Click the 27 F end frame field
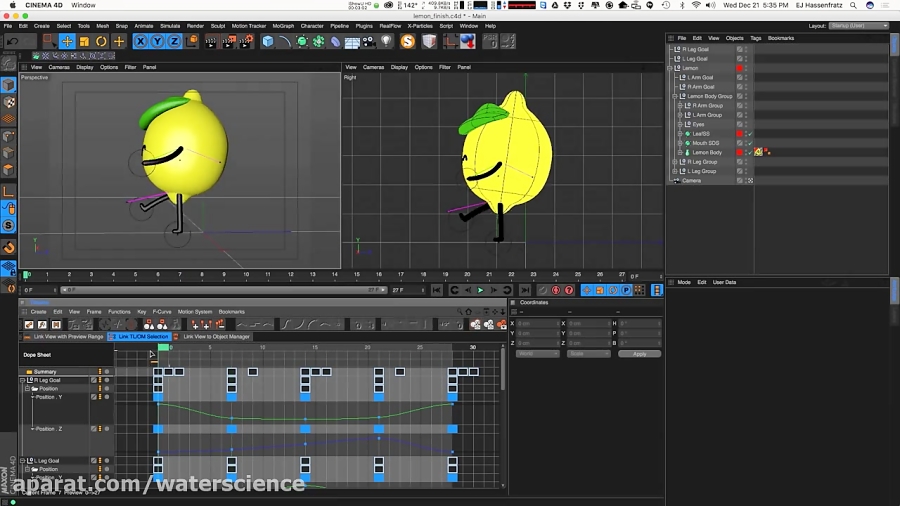This screenshot has height=506, width=900. click(408, 290)
